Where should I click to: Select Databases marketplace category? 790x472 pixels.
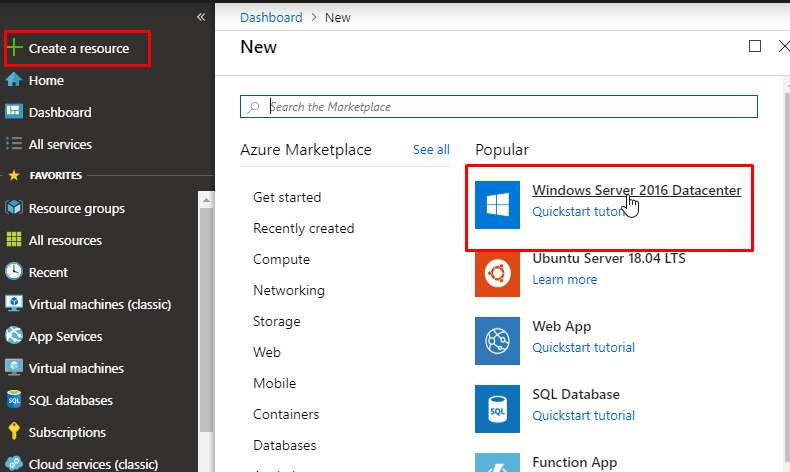[x=285, y=445]
